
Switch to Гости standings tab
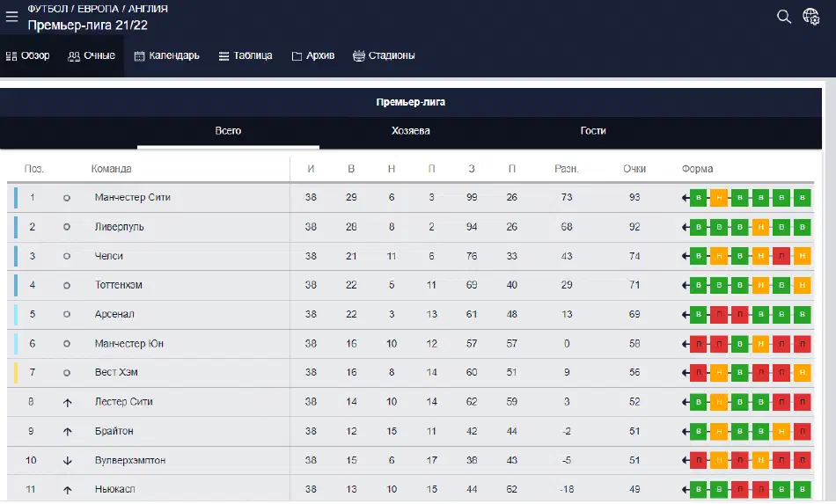click(593, 131)
